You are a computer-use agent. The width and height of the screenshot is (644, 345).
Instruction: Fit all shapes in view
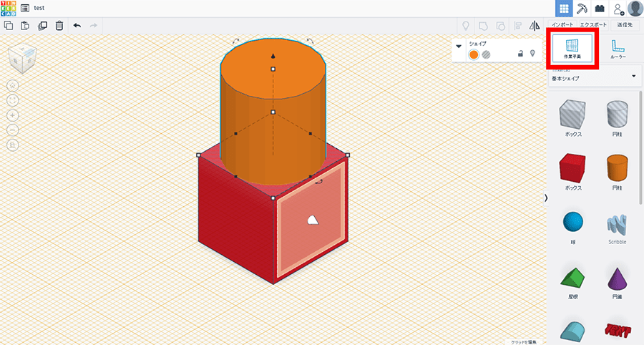(13, 100)
